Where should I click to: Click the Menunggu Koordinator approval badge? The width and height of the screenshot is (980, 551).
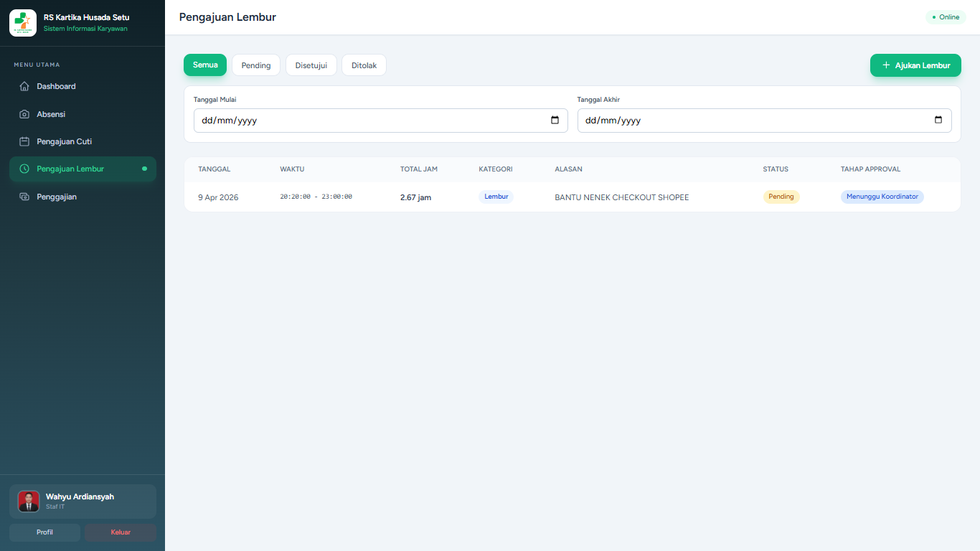click(882, 197)
